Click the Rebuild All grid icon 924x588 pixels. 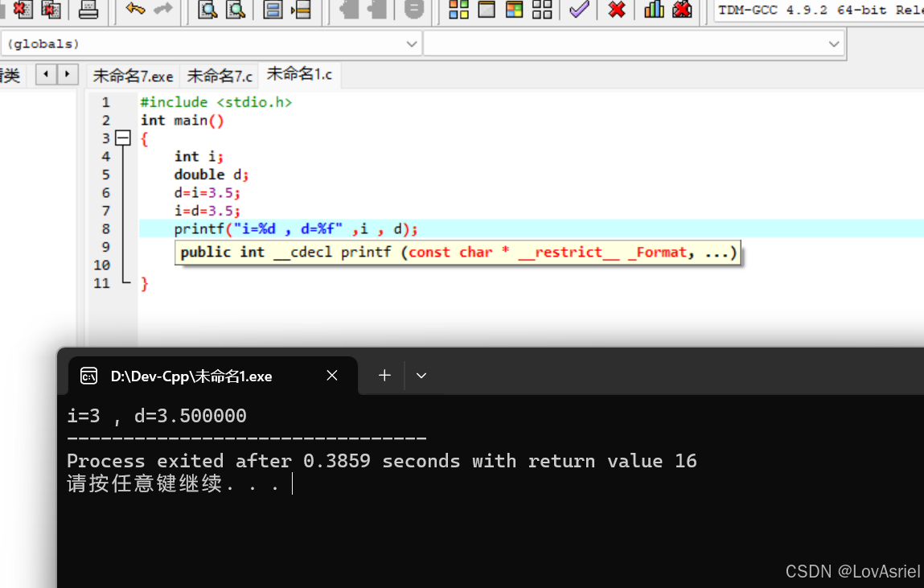(x=542, y=9)
